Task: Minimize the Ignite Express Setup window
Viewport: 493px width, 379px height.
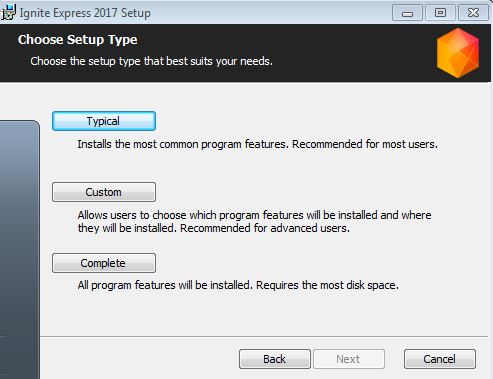Action: click(x=407, y=13)
